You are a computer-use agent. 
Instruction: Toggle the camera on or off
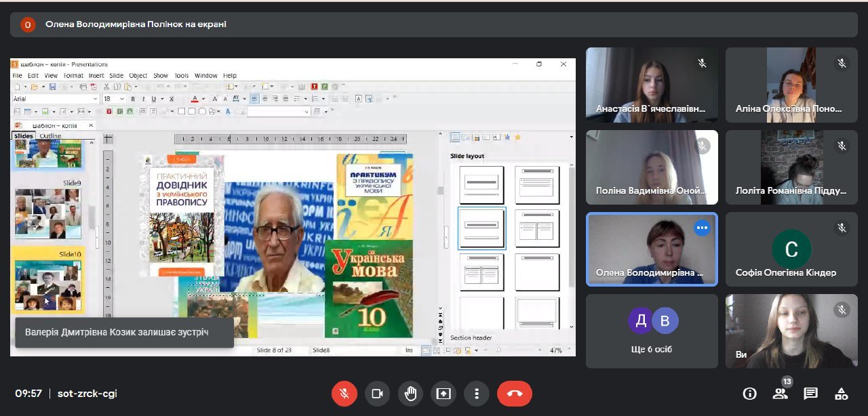[377, 393]
